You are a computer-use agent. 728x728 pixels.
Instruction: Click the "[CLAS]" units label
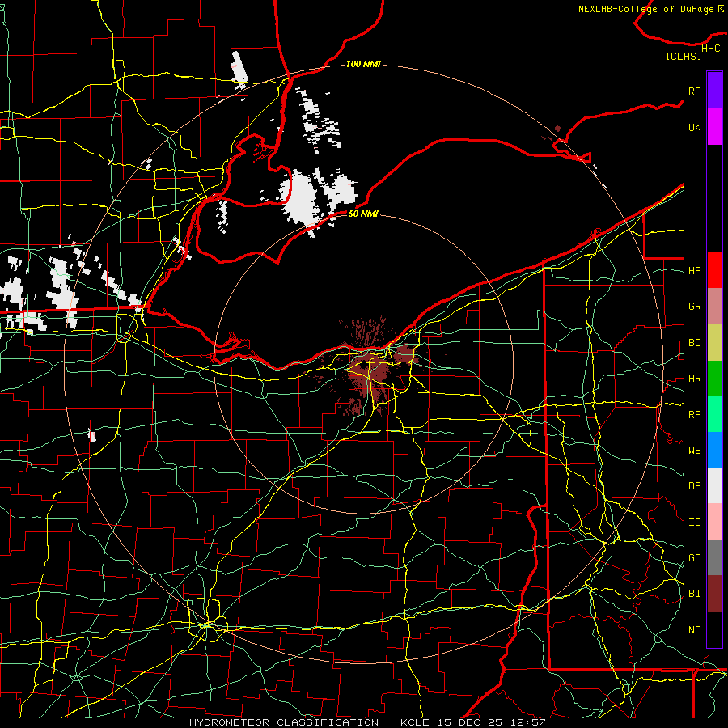point(684,56)
